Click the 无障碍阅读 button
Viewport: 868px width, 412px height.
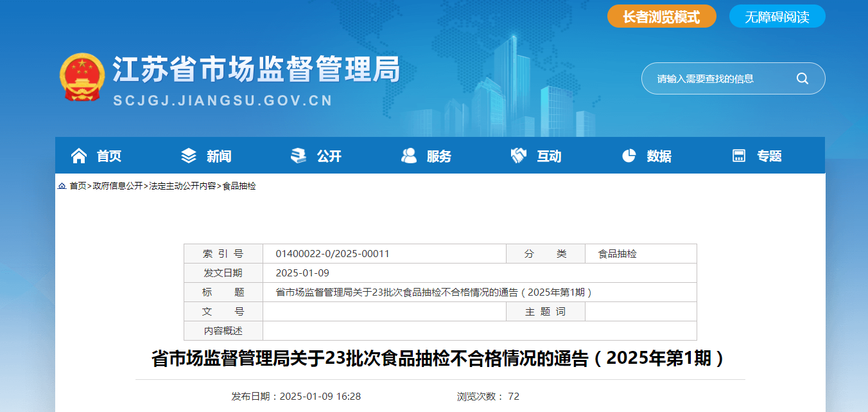pyautogui.click(x=777, y=17)
